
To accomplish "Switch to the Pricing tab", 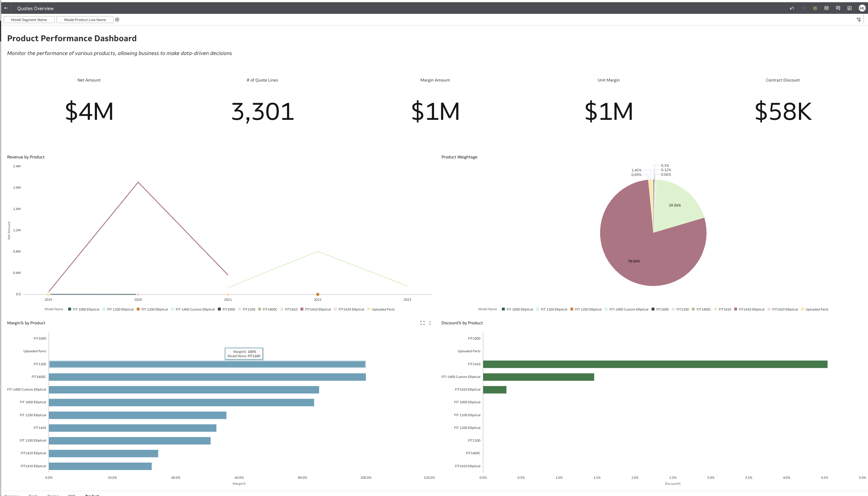I will click(x=53, y=495).
